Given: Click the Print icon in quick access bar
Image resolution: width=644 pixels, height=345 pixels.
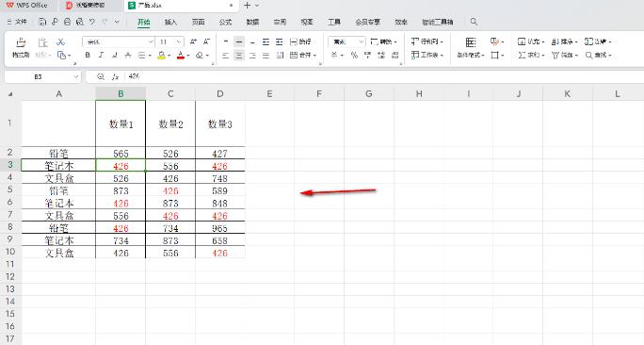Looking at the screenshot, I should coord(68,22).
